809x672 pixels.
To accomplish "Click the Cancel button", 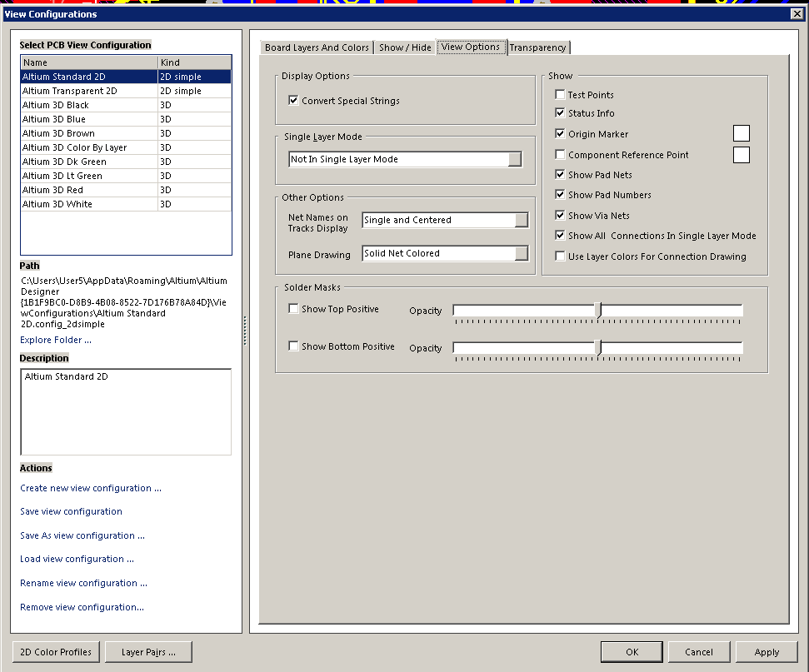I will pyautogui.click(x=699, y=652).
